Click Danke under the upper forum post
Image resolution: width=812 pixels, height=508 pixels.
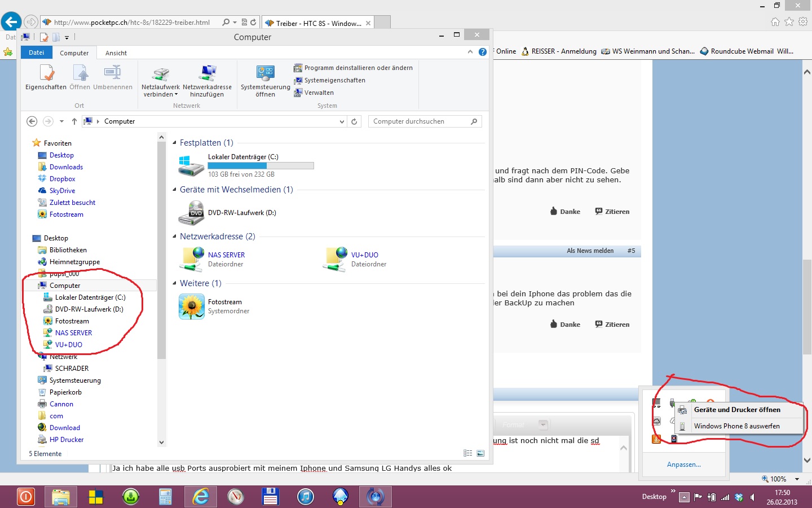point(565,212)
